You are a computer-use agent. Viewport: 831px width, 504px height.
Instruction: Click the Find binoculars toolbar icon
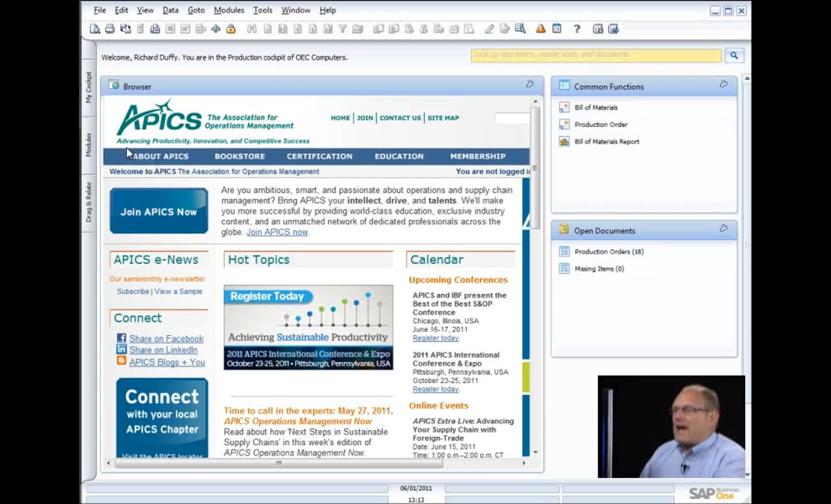(252, 29)
